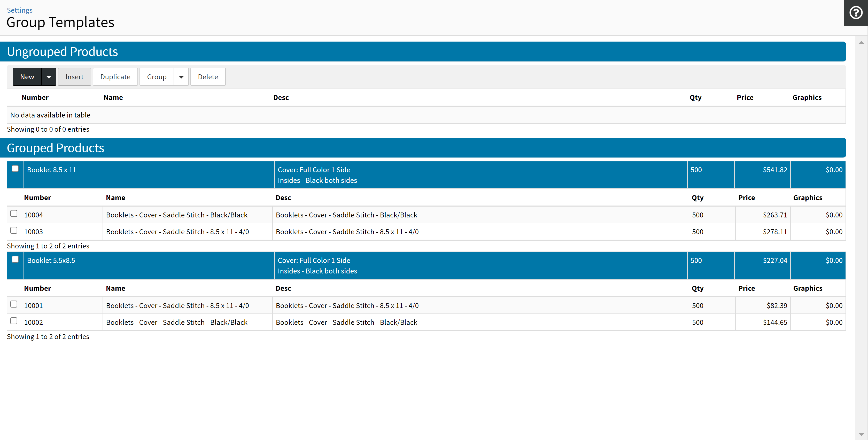Expand the Group button dropdown arrow
The height and width of the screenshot is (440, 868).
(181, 77)
